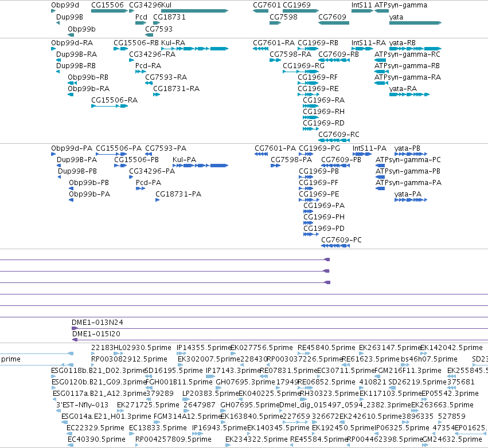Select the EC40390.5prime EST label
Viewport: 488px width, 448px height.
coord(96,439)
